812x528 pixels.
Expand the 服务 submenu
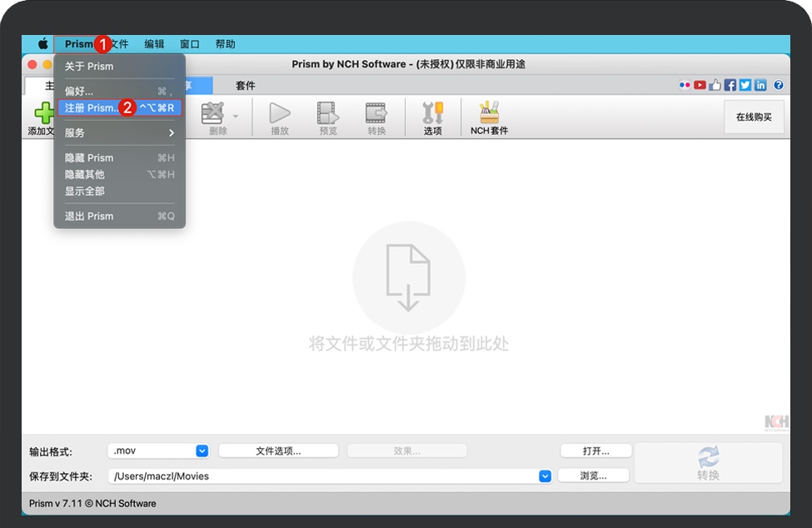119,132
